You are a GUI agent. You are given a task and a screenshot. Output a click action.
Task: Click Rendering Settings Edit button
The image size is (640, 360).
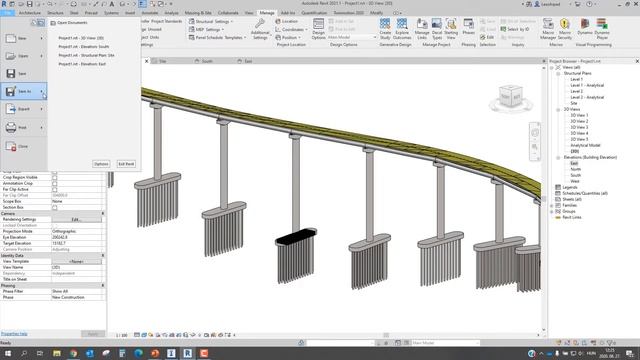[x=77, y=219]
